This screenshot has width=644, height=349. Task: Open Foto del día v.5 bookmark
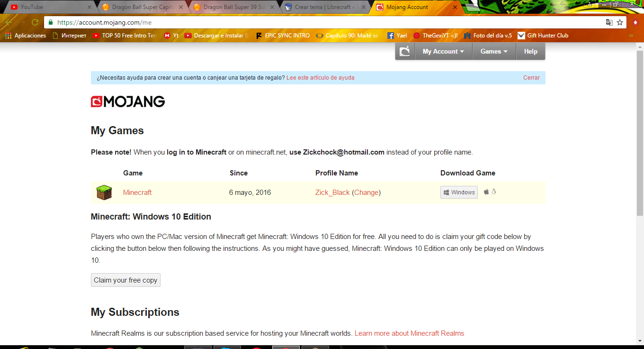[x=488, y=36]
